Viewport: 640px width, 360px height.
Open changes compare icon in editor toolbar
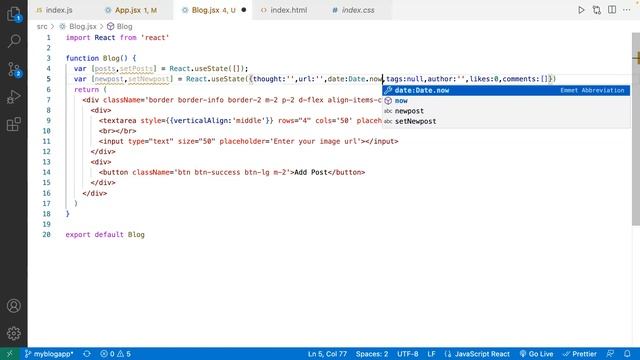pos(596,10)
